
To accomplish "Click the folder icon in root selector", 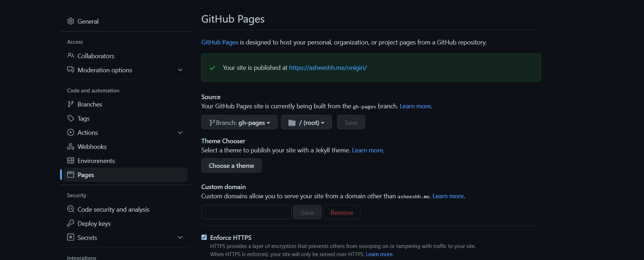I will coord(292,122).
